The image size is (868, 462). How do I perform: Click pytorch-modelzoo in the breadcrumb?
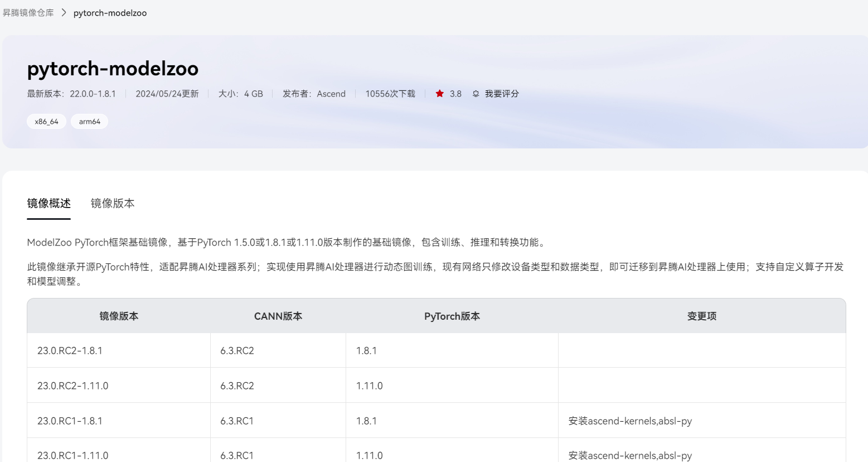pyautogui.click(x=110, y=13)
